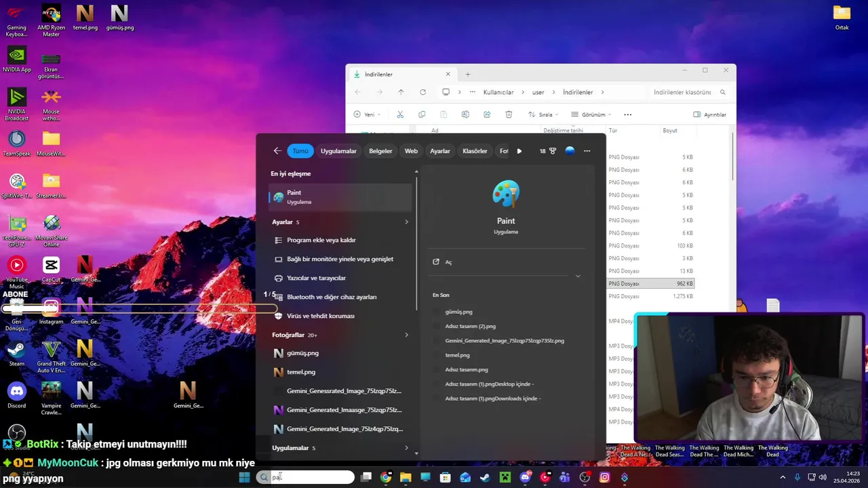
Task: Switch to Belgeler search filter
Action: 380,151
